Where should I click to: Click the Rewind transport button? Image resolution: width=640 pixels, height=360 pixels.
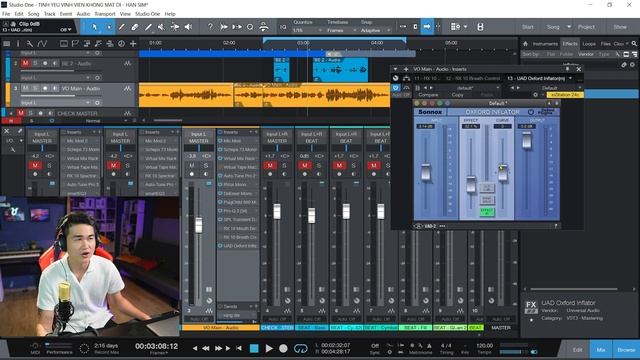(x=206, y=349)
